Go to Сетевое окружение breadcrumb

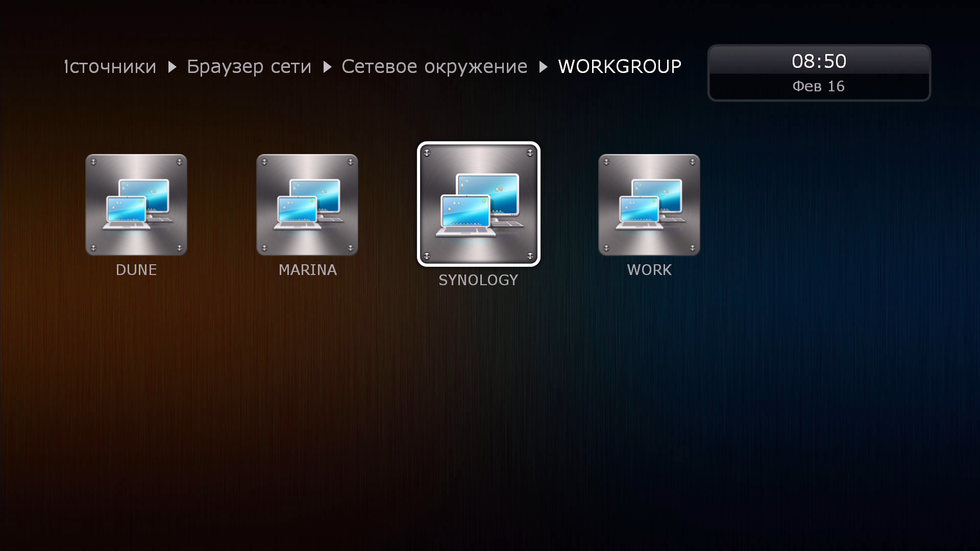434,67
